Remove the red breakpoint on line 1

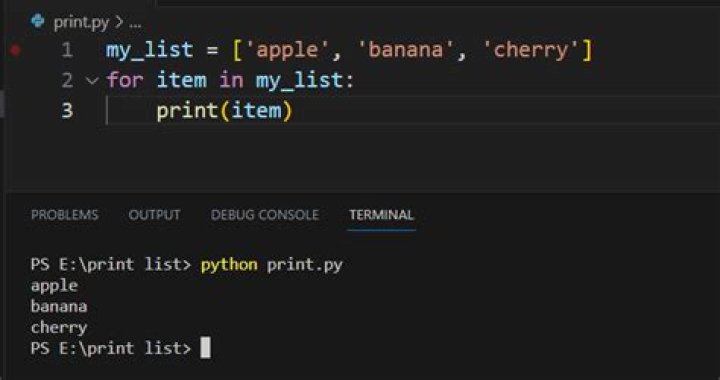[x=16, y=50]
